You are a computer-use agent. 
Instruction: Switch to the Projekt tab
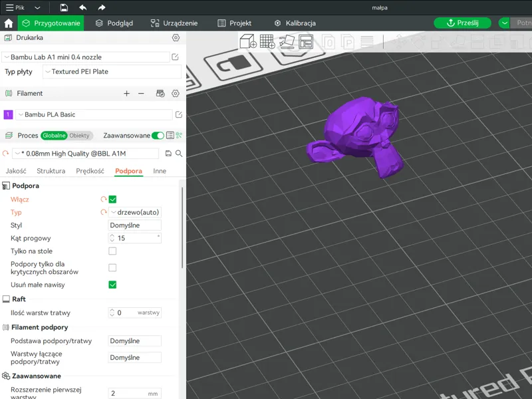pos(235,23)
